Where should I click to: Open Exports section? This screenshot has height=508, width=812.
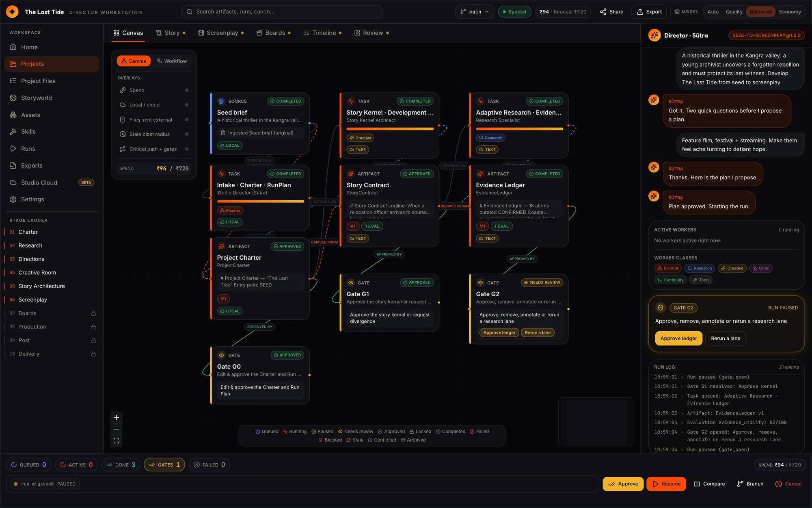[52, 166]
